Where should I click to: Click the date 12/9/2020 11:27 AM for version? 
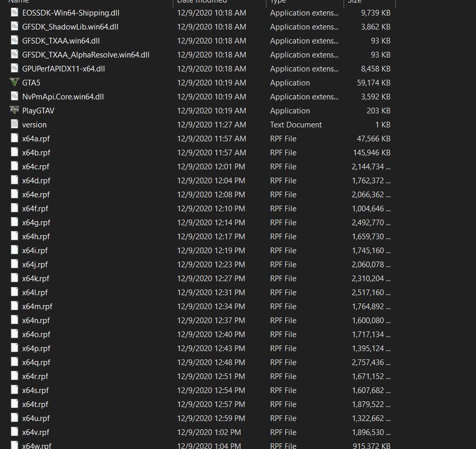click(212, 125)
